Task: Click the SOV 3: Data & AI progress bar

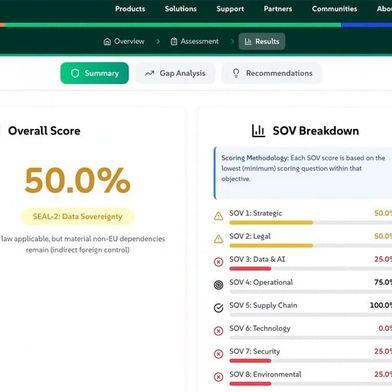Action: point(311,269)
